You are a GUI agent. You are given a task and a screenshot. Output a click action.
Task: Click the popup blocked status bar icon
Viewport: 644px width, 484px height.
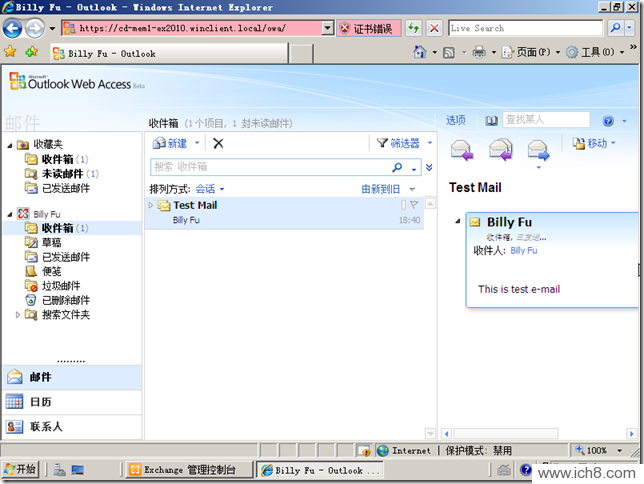pos(363,451)
